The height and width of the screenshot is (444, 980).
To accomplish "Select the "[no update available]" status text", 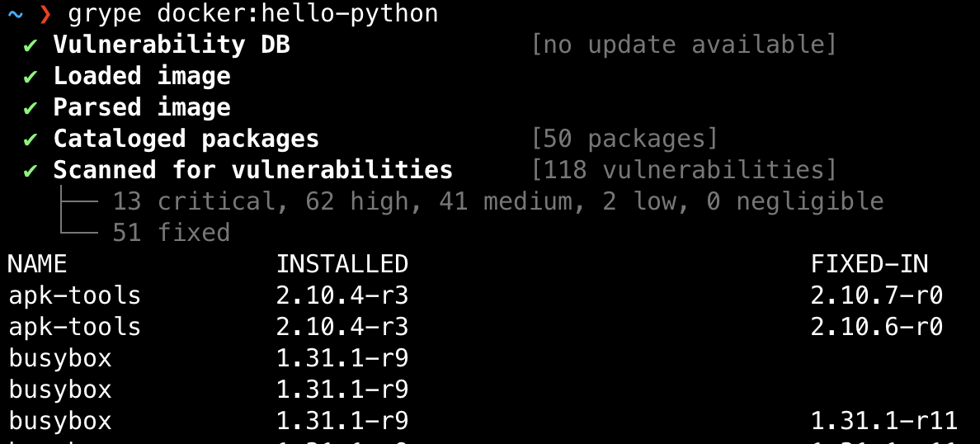I will click(684, 45).
